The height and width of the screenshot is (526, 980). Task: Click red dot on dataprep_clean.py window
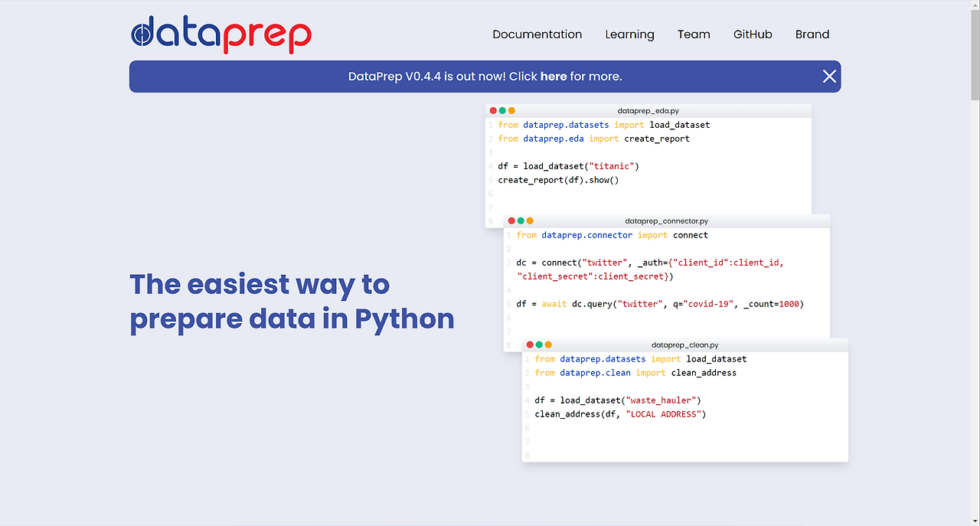[530, 345]
